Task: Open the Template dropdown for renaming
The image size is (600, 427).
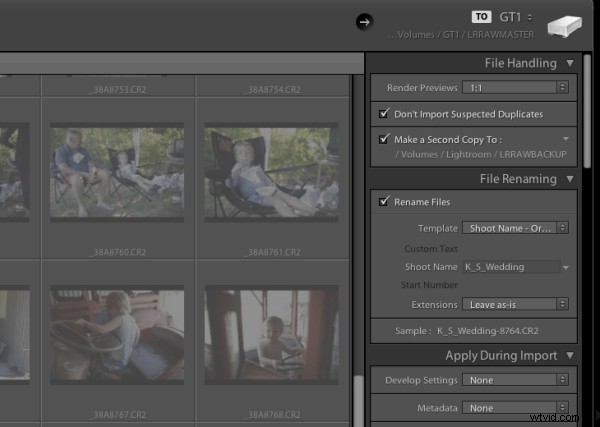Action: [x=515, y=228]
